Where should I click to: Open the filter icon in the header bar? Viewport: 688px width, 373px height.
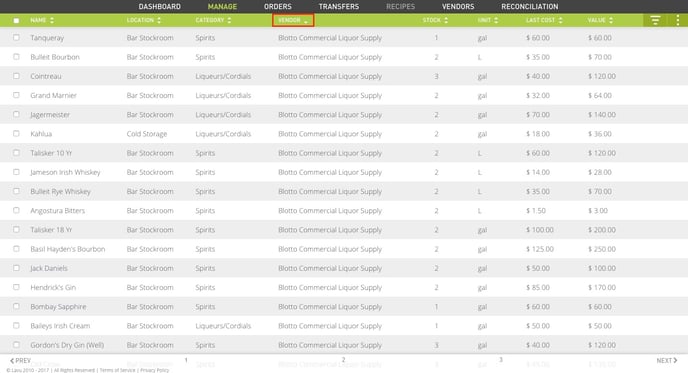[655, 20]
